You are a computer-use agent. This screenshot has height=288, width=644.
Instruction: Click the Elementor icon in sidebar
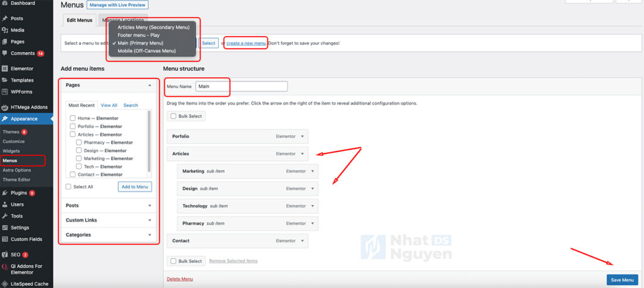point(5,69)
